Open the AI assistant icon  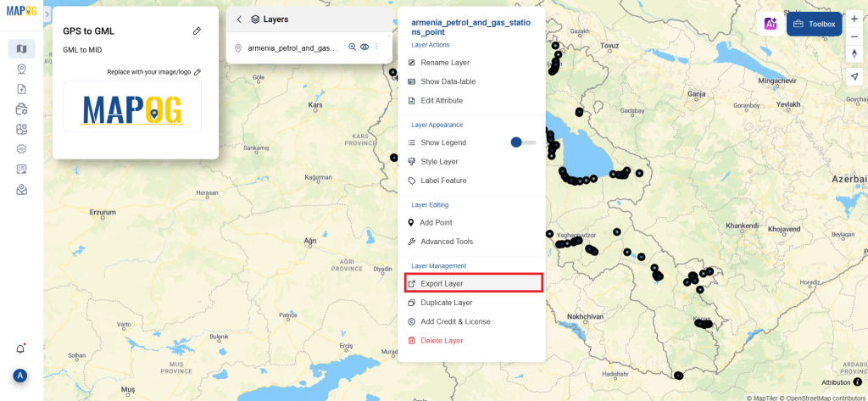(771, 24)
